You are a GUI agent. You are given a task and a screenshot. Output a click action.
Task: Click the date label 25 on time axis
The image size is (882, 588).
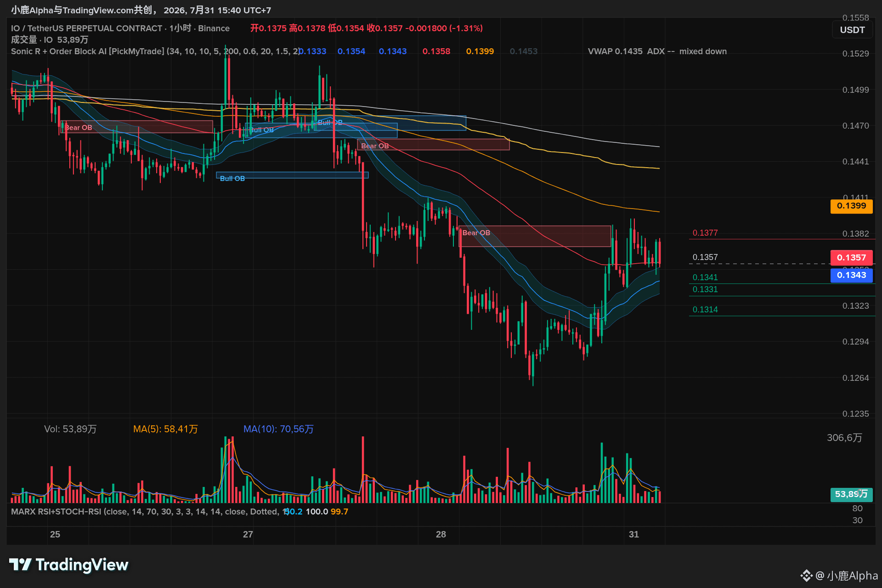(x=55, y=534)
